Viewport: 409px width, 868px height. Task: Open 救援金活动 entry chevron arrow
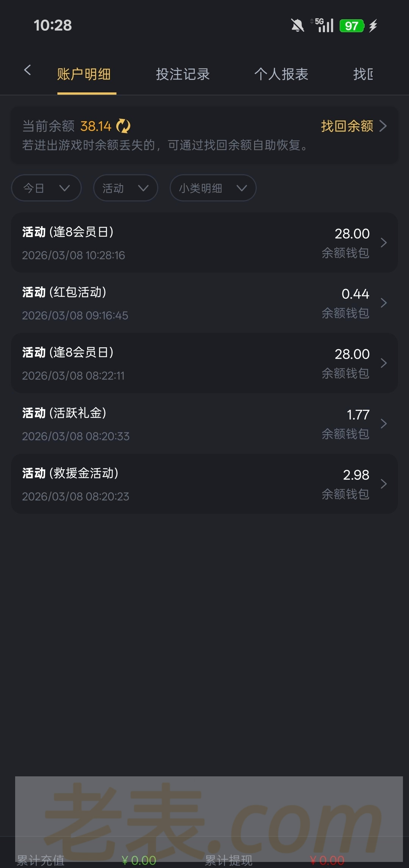tap(383, 484)
